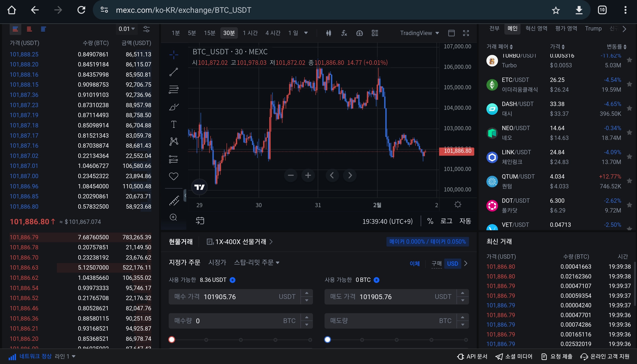The height and width of the screenshot is (364, 637).
Task: Click the candlestick chart style icon
Action: [329, 33]
